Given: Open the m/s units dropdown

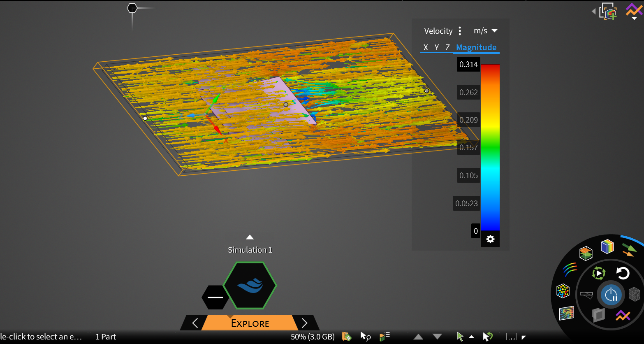Looking at the screenshot, I should tap(486, 31).
